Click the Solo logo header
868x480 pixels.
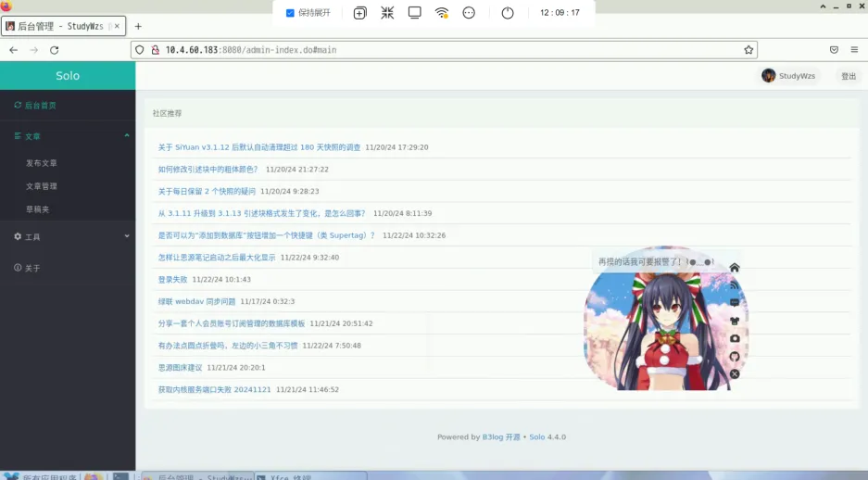(68, 76)
